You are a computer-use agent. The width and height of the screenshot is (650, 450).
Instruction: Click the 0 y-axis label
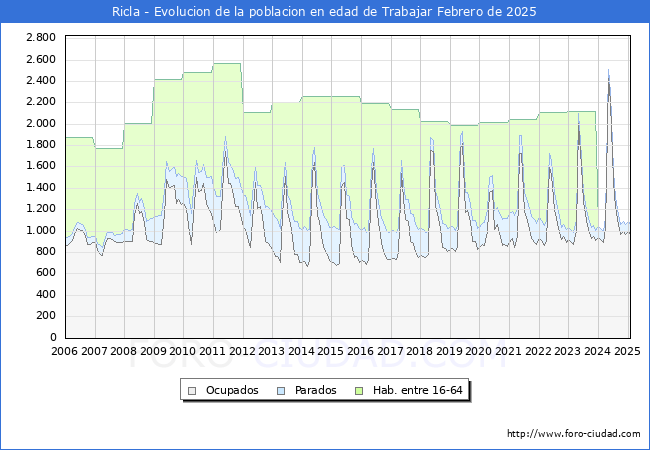[x=53, y=337]
